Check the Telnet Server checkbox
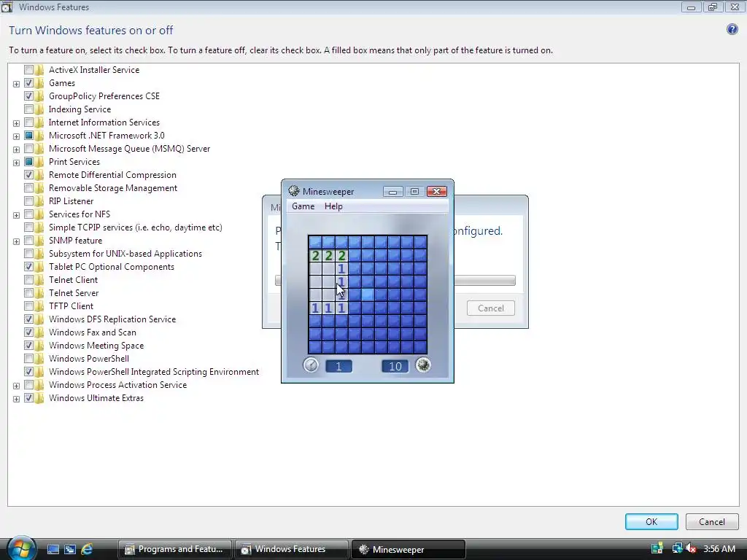Screen dimensions: 747x560 tap(28, 293)
